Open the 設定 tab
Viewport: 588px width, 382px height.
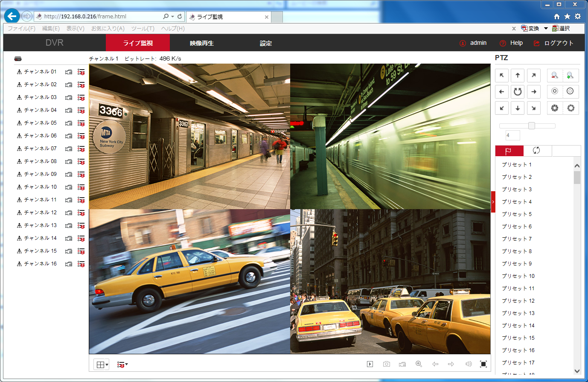[265, 43]
